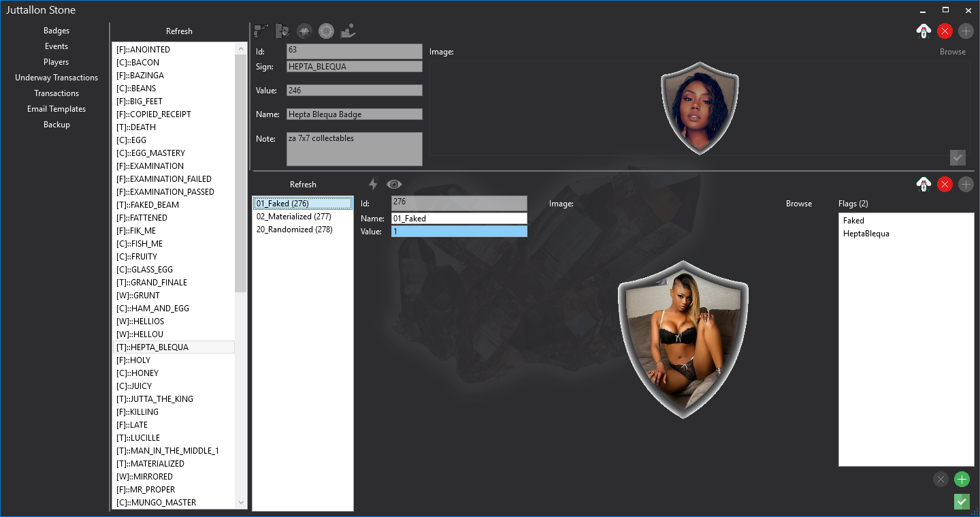The image size is (980, 517).
Task: Click the Name field containing 01_Faked
Action: pyautogui.click(x=459, y=219)
